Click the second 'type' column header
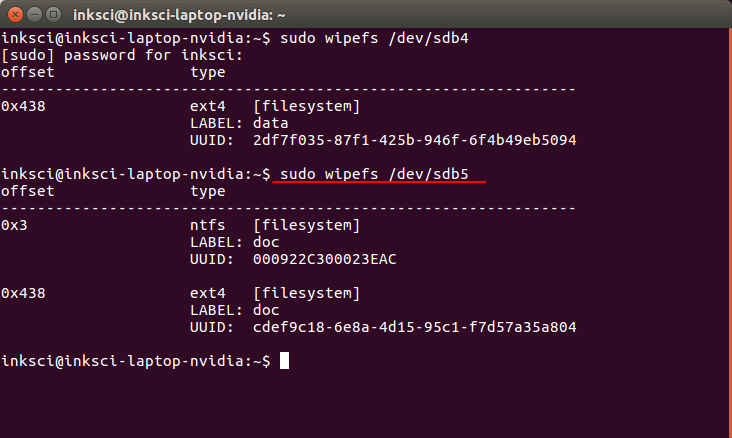 207,191
